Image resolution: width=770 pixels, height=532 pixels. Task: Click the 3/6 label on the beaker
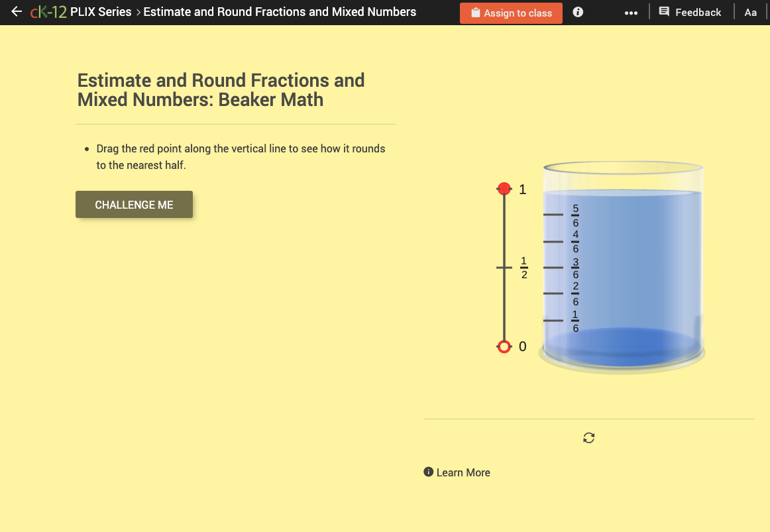[575, 268]
